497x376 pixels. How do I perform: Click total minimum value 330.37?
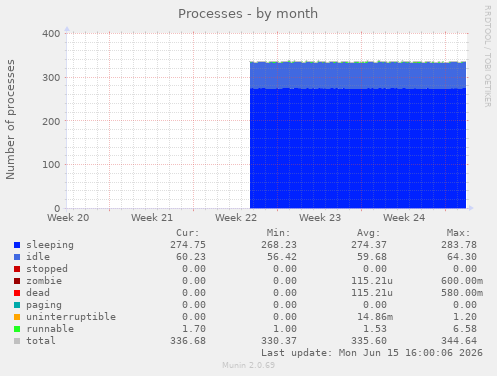(279, 341)
